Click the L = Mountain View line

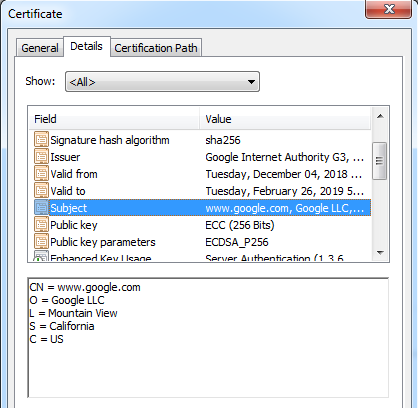73,313
